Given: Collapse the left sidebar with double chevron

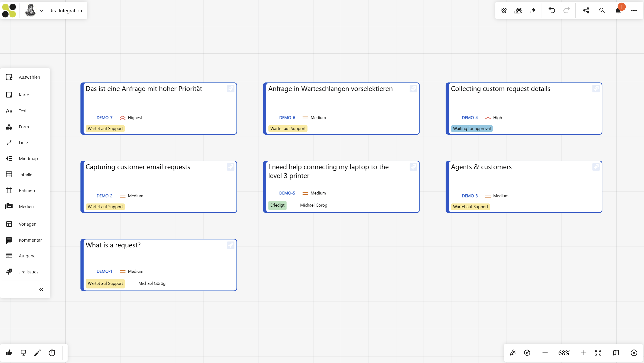Looking at the screenshot, I should [x=41, y=290].
